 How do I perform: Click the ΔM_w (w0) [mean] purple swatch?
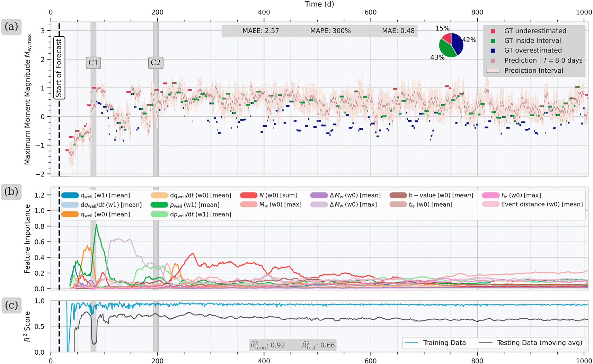pyautogui.click(x=319, y=195)
